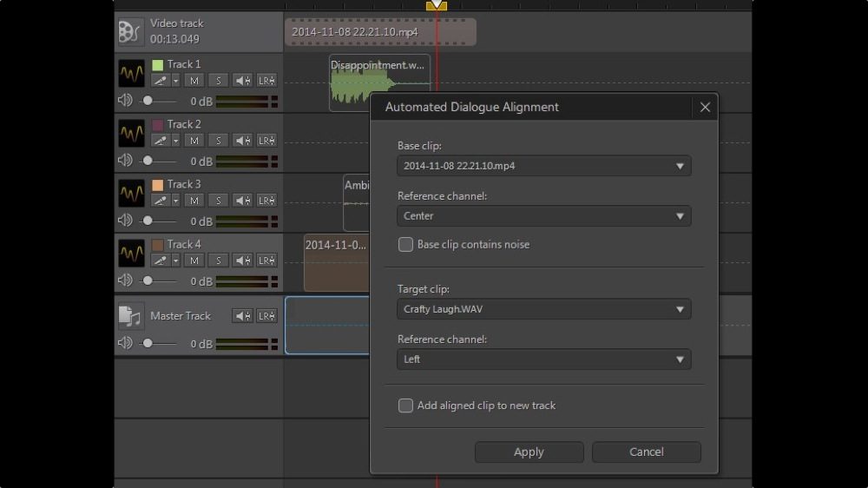Click Video track timecode 00:13.049
Viewport: 868px width, 488px height.
(x=174, y=39)
